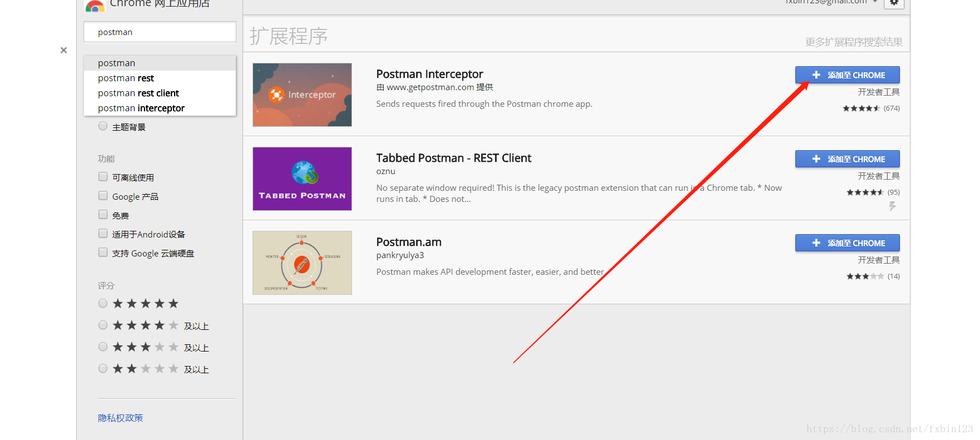Click the 'Postman makes API development' description
This screenshot has height=440, width=980.
(x=490, y=272)
